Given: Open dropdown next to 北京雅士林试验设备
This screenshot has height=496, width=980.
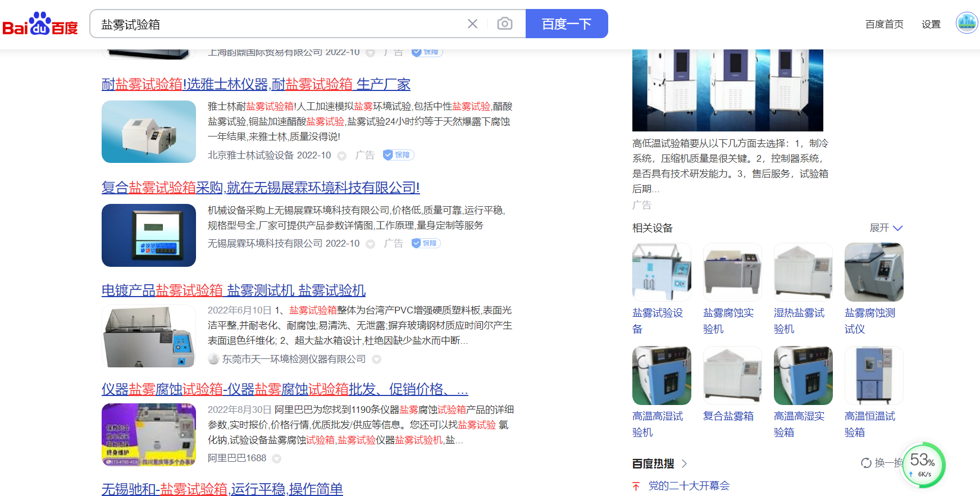Looking at the screenshot, I should pyautogui.click(x=341, y=156).
